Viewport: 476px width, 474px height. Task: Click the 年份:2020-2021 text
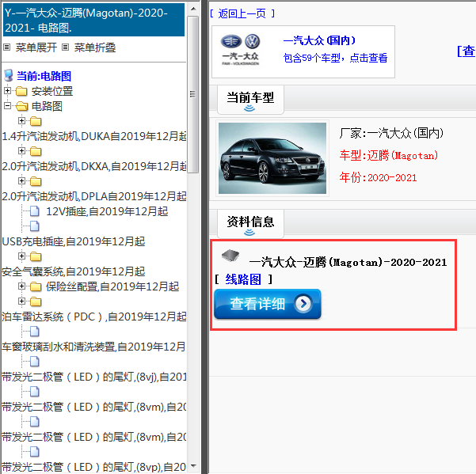click(x=378, y=177)
